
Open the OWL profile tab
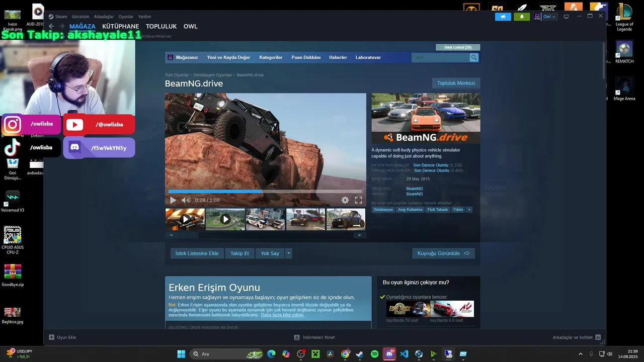[190, 26]
